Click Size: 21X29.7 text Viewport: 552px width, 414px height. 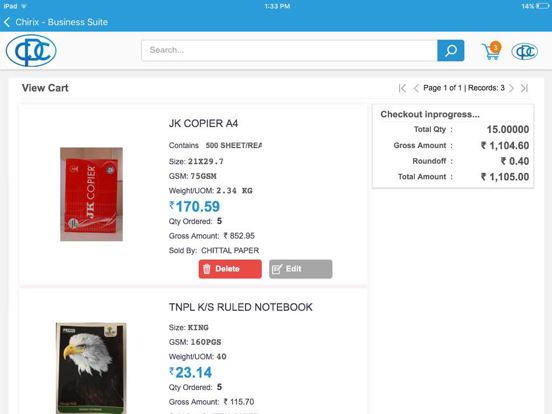pos(196,162)
